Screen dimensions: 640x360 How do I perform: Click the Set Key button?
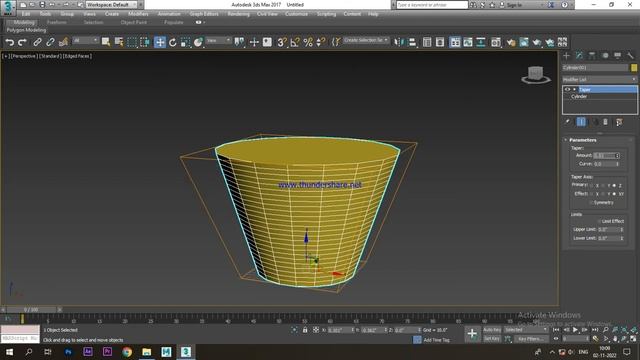[492, 339]
